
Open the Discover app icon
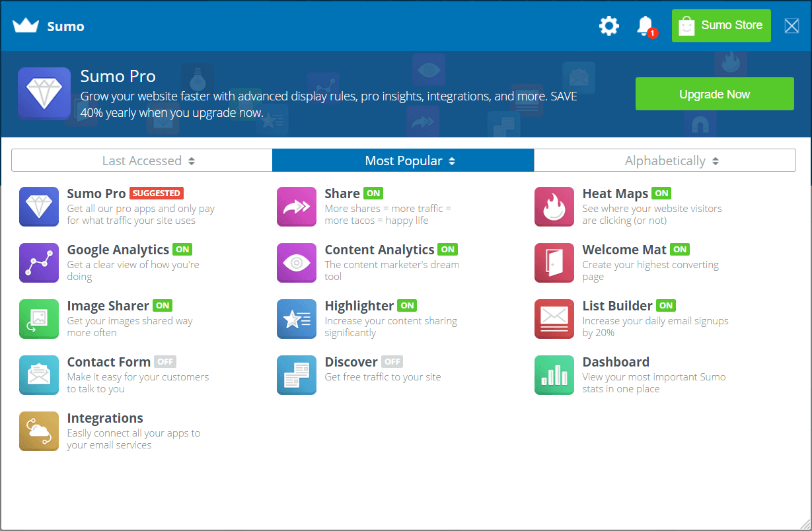click(297, 375)
